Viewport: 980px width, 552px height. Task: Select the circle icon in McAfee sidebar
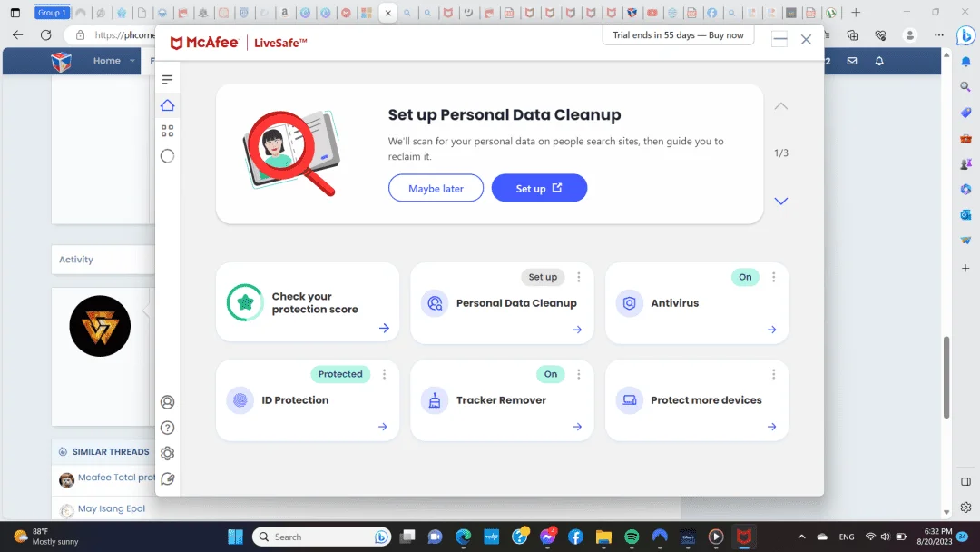(167, 156)
